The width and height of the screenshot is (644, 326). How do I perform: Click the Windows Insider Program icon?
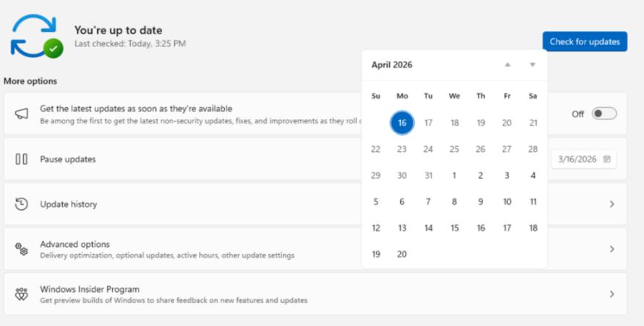(x=22, y=294)
